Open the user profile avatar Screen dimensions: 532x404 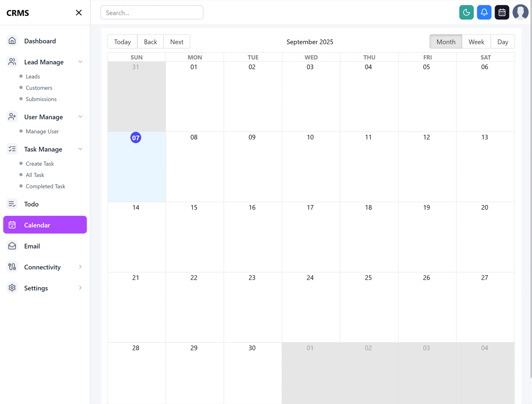coord(520,12)
